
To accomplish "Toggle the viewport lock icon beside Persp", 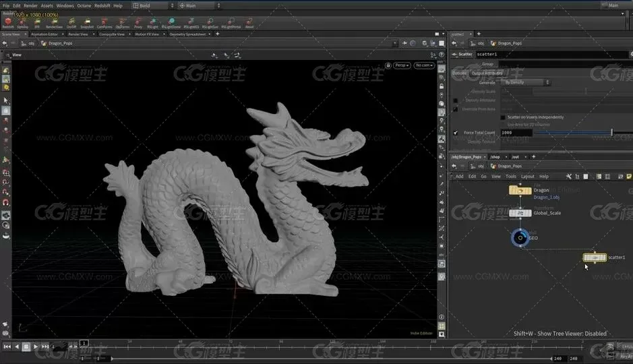I will (388, 65).
